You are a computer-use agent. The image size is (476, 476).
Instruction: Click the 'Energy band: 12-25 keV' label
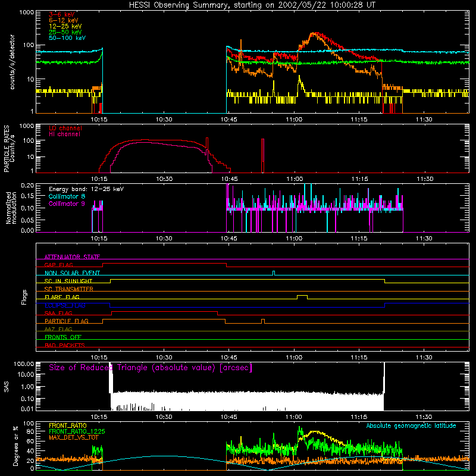tap(86, 189)
